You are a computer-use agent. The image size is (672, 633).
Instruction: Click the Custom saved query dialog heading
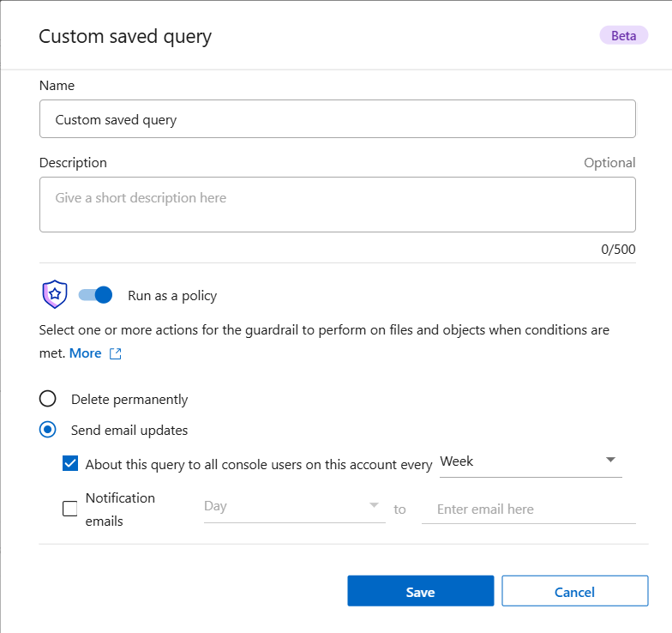coord(125,36)
